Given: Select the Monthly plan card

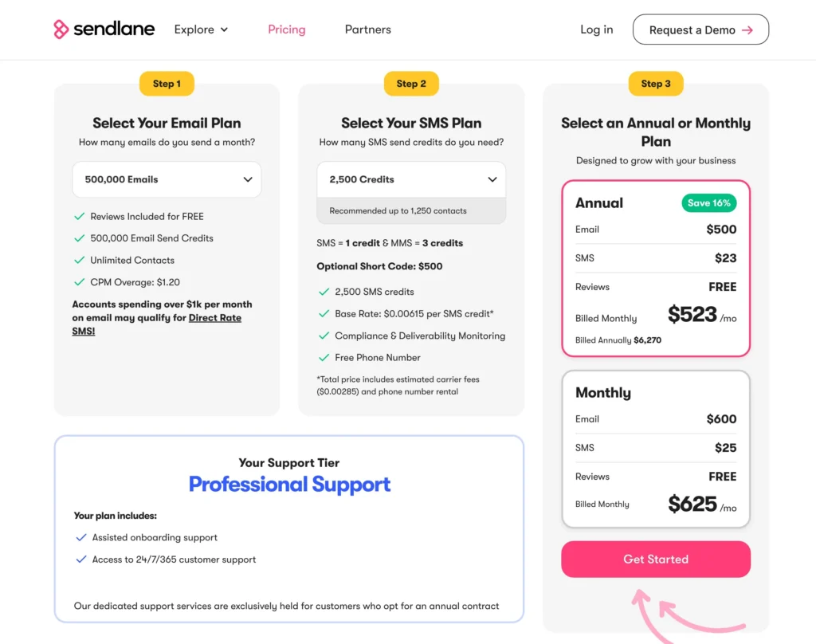Looking at the screenshot, I should click(655, 448).
